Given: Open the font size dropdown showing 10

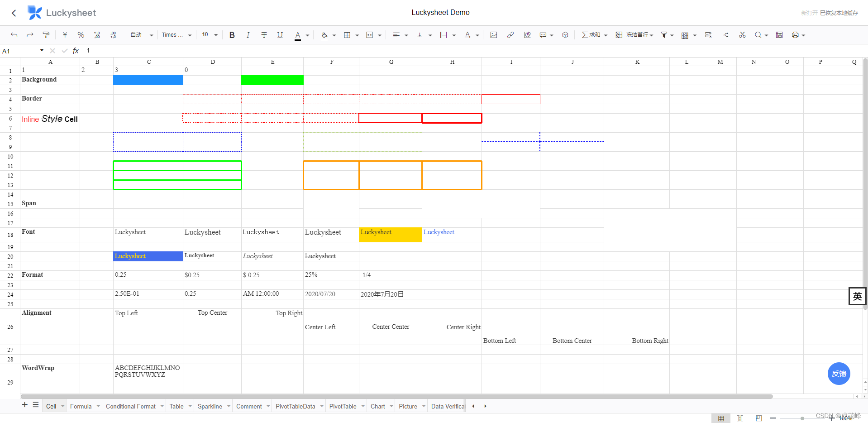Looking at the screenshot, I should click(x=210, y=35).
